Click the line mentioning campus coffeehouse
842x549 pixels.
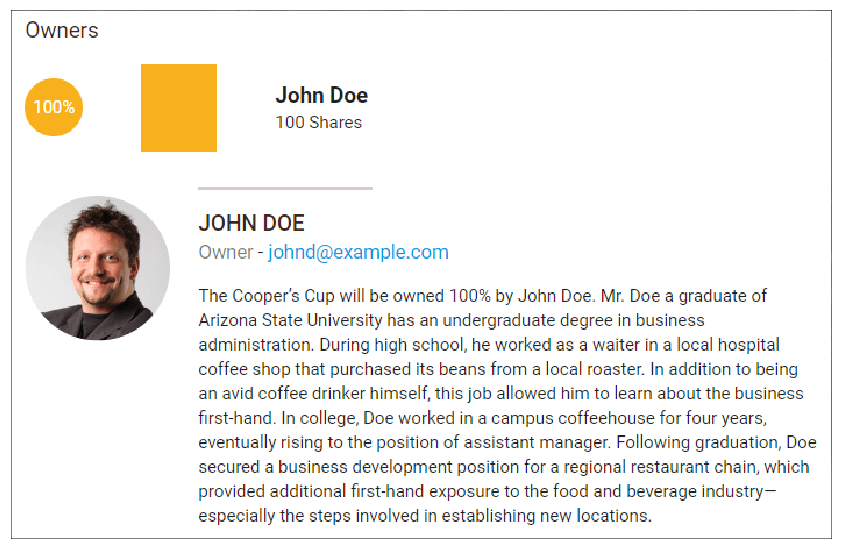click(483, 418)
